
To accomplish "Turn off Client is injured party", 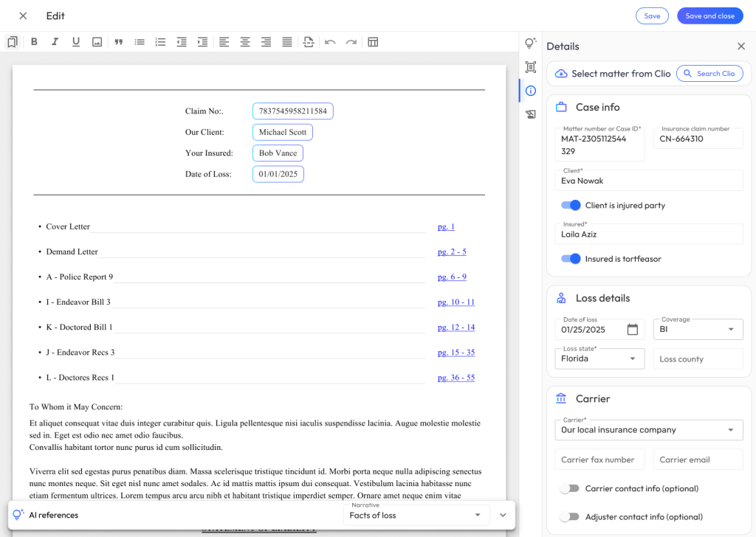I will coord(571,205).
